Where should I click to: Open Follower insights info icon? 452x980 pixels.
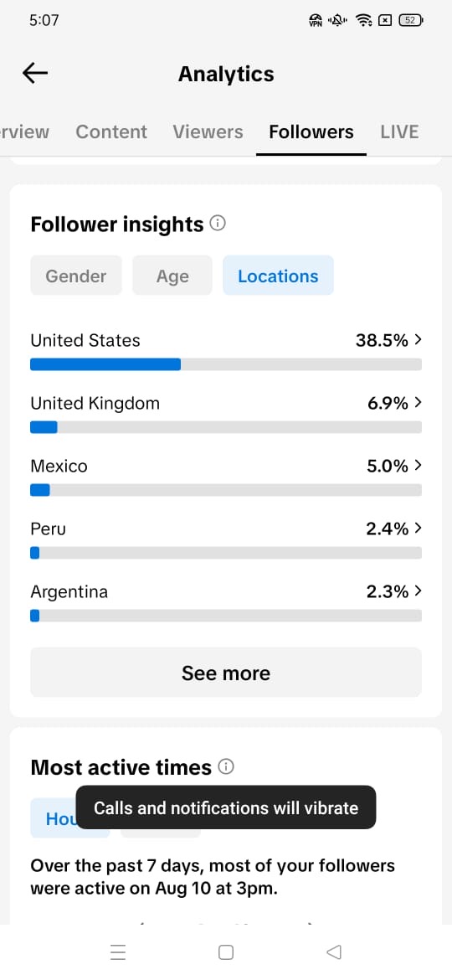pyautogui.click(x=218, y=223)
